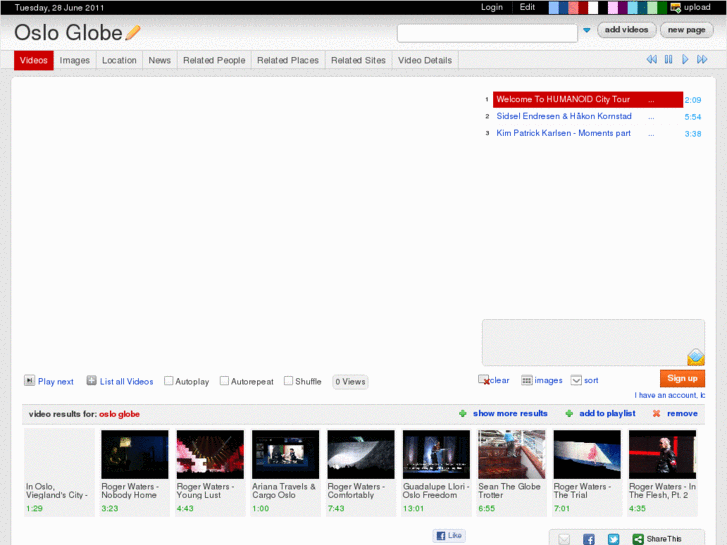Expand the ellipsis on Kim Patrick Karlsen row

651,135
